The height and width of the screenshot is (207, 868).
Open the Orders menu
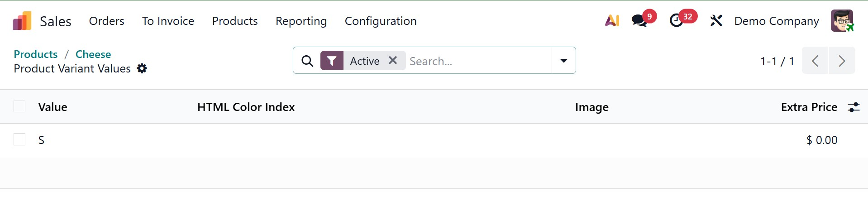pyautogui.click(x=106, y=21)
